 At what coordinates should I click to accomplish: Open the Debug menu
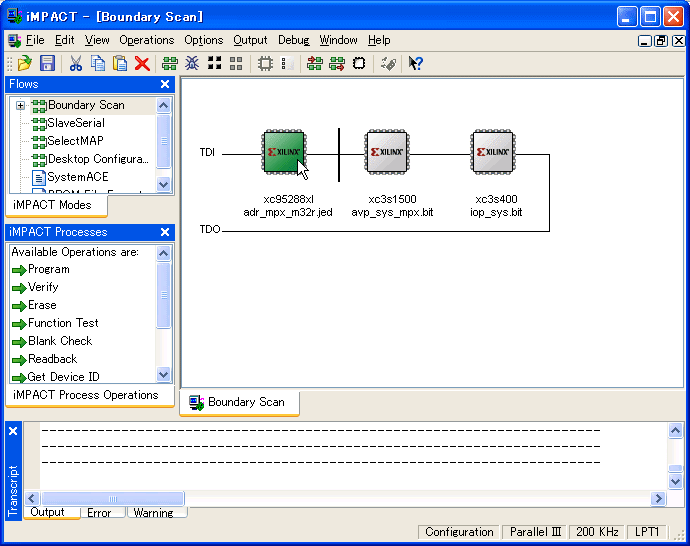(x=293, y=40)
